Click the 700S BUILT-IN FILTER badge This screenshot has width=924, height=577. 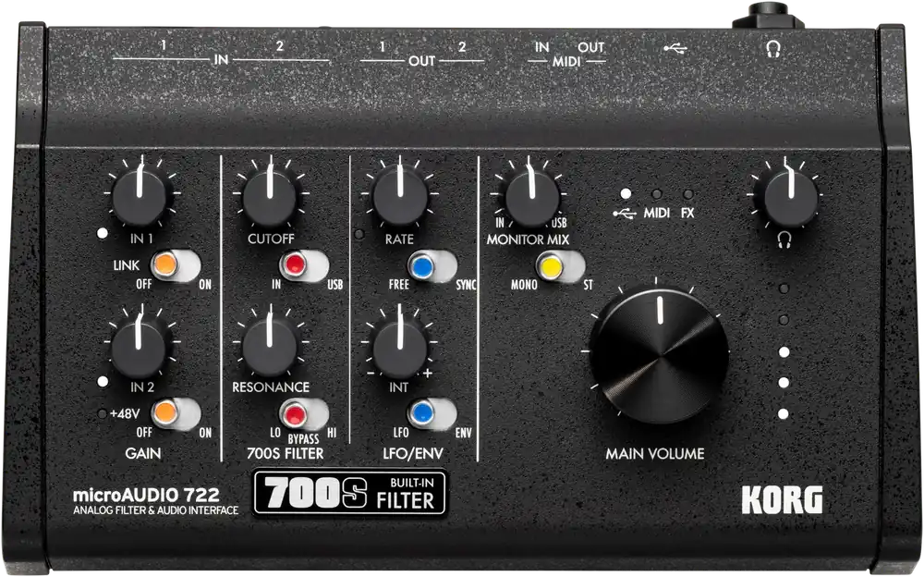[x=350, y=493]
